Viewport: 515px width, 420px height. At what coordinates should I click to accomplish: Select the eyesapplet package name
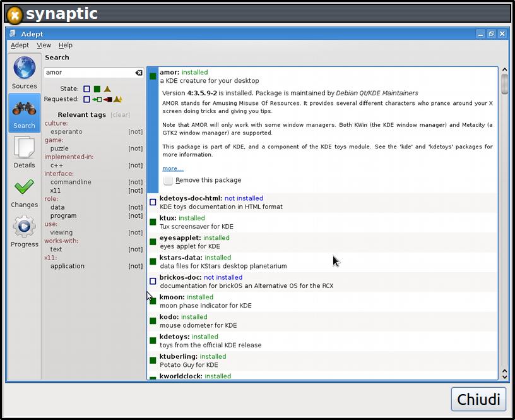[181, 237]
